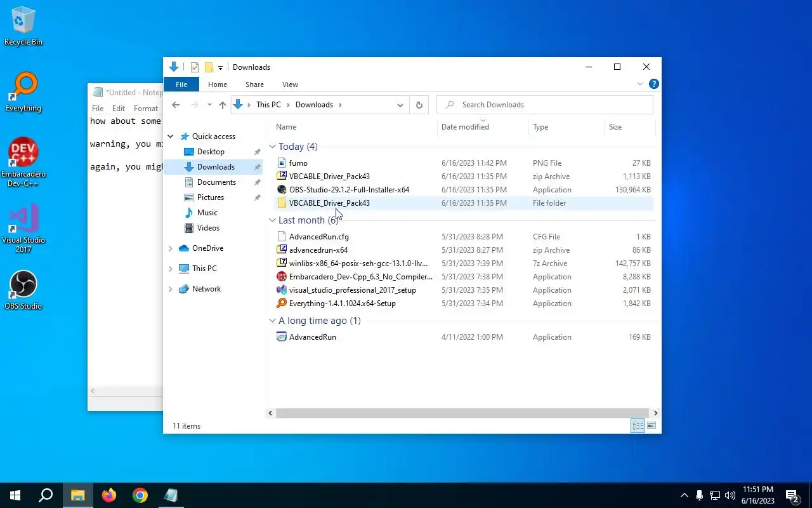Collapse Quick access in navigation pane
This screenshot has height=508, width=812.
click(171, 137)
